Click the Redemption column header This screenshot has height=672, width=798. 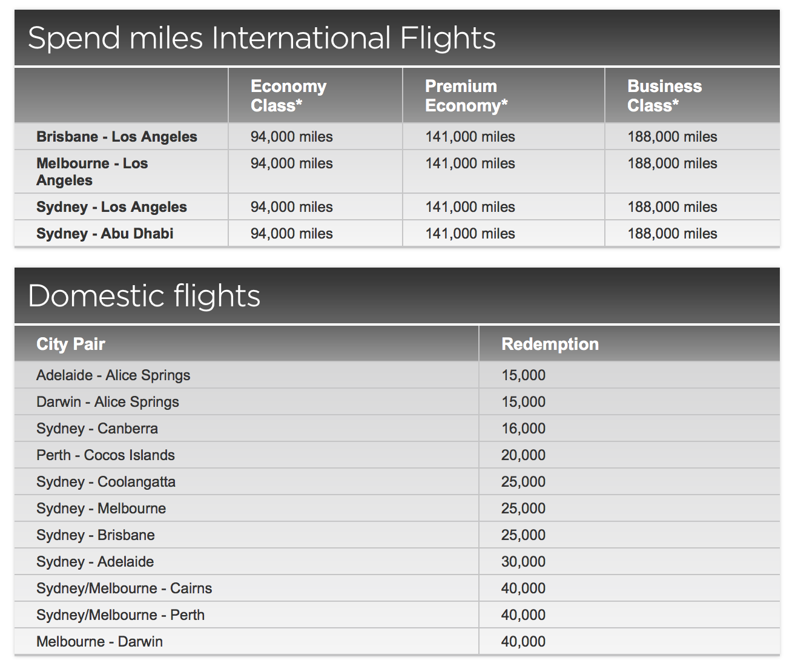click(550, 344)
